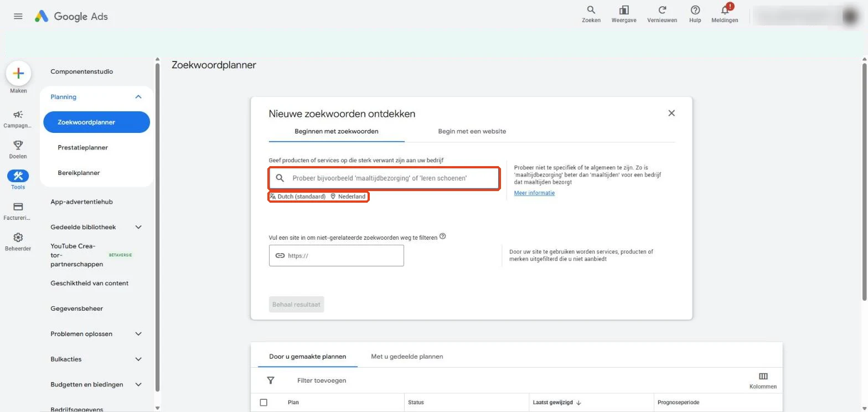
Task: Expand Gedeelde bibliotheek menu
Action: point(138,227)
